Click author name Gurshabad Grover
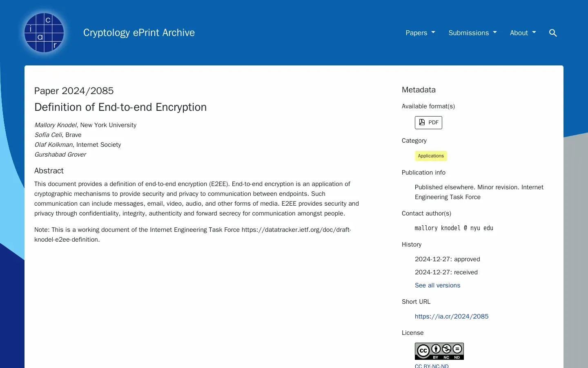 coord(60,155)
